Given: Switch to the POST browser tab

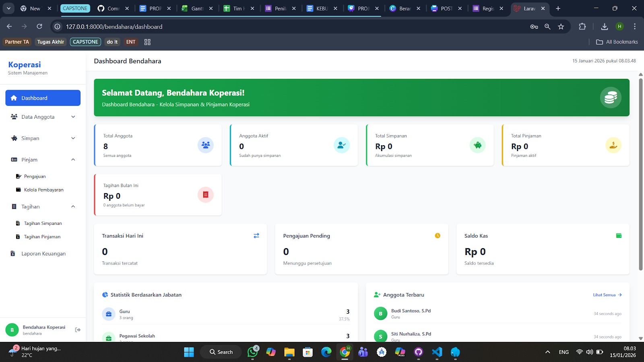Looking at the screenshot, I should [x=446, y=8].
